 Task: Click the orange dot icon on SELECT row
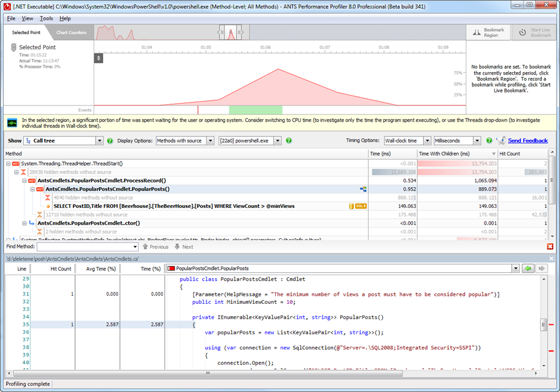(x=48, y=206)
